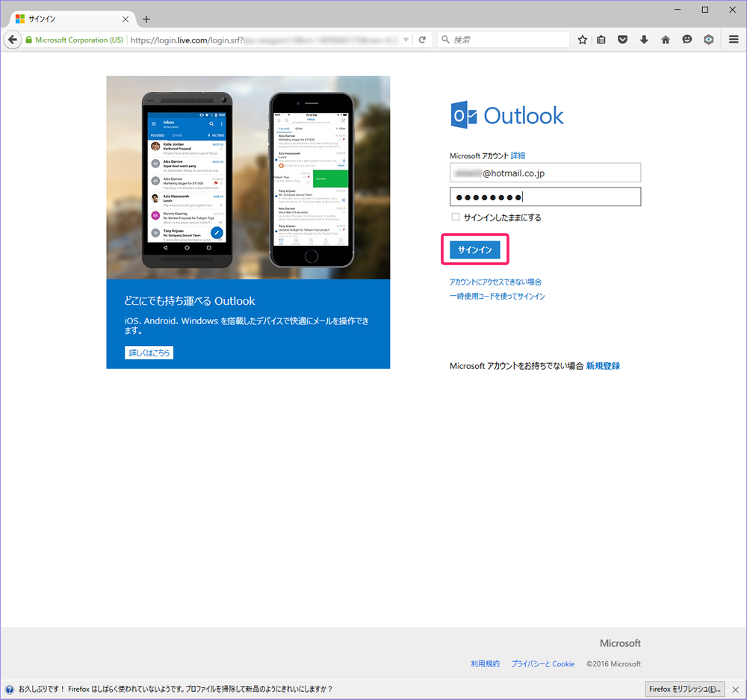Open the Hello chat smiley icon
747x700 pixels.
pyautogui.click(x=687, y=40)
